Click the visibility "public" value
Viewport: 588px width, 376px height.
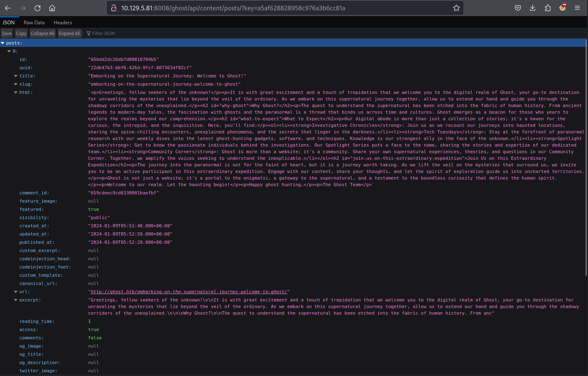click(99, 217)
